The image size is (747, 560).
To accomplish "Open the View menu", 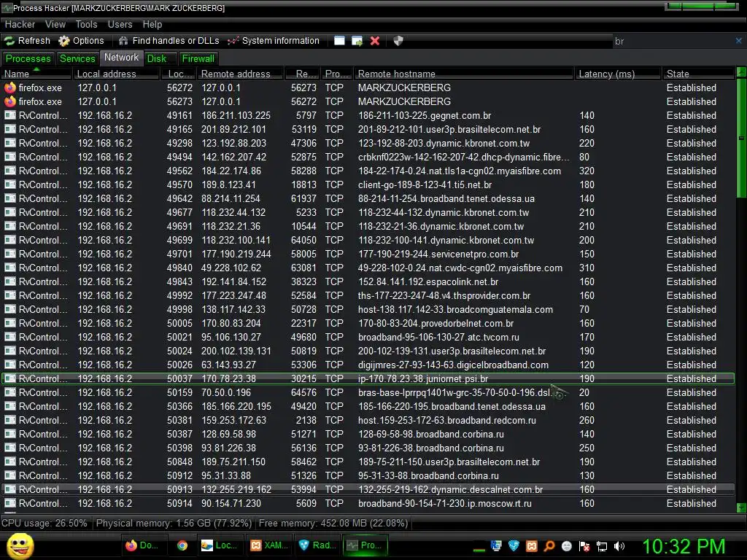I will [55, 24].
